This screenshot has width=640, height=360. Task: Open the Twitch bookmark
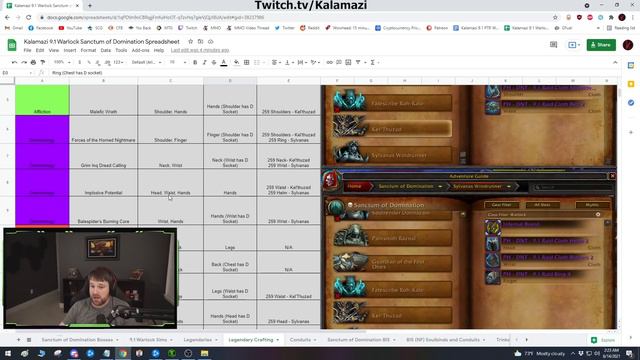click(x=187, y=28)
